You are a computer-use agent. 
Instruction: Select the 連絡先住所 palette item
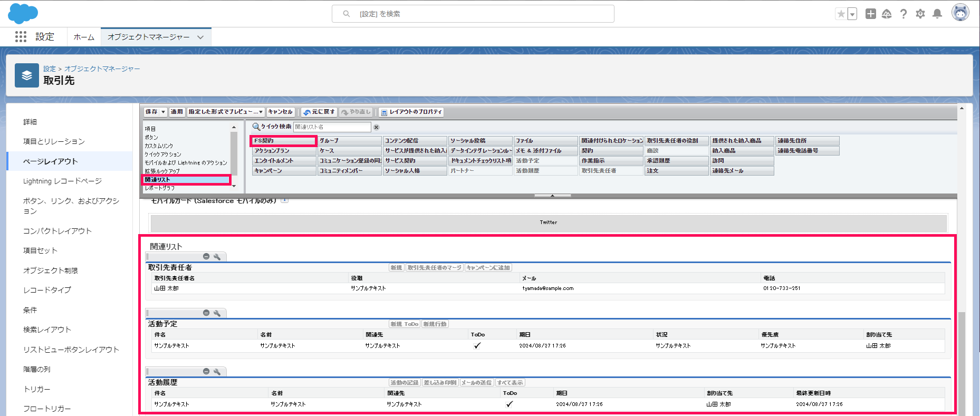click(808, 141)
